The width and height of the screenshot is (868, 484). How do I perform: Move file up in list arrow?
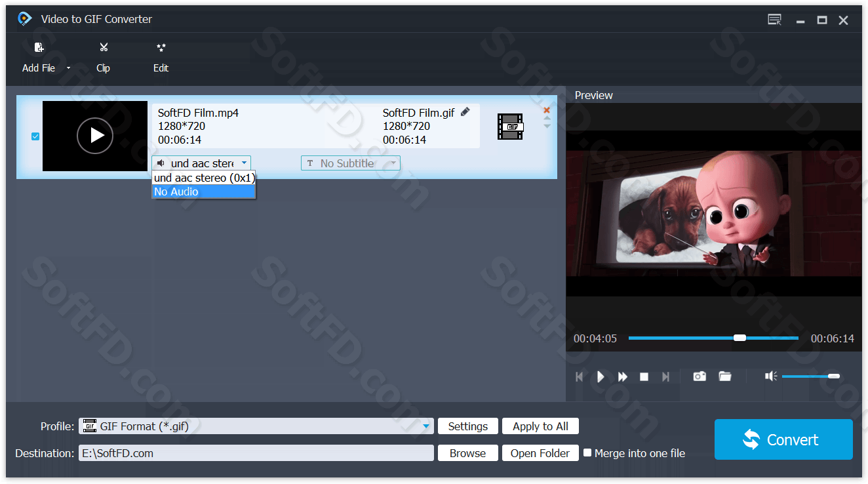[x=547, y=118]
